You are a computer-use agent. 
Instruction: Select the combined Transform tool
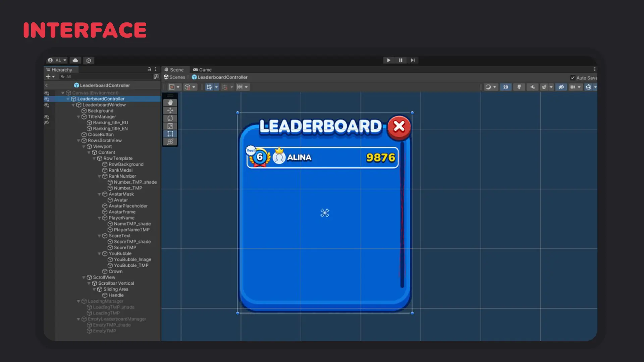pyautogui.click(x=170, y=141)
